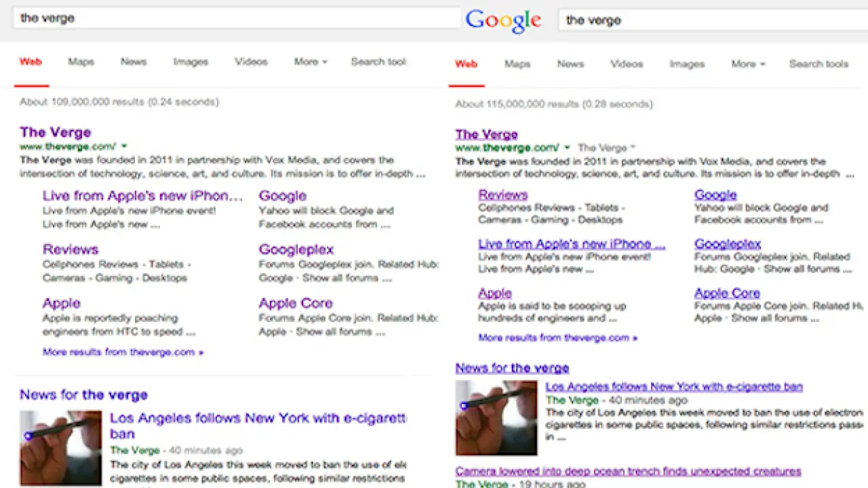Image resolution: width=868 pixels, height=488 pixels.
Task: Click the e-cigarette thumbnail in the right pane
Action: pos(496,418)
